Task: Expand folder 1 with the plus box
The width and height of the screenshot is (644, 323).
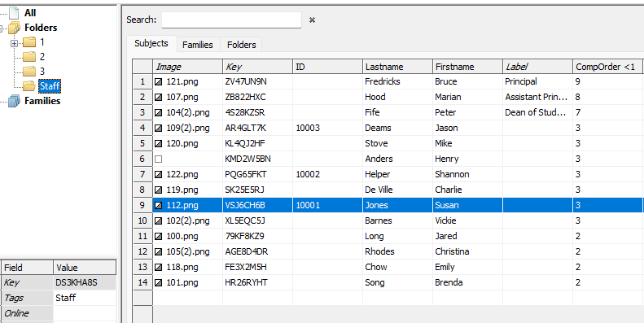Action: [15, 42]
